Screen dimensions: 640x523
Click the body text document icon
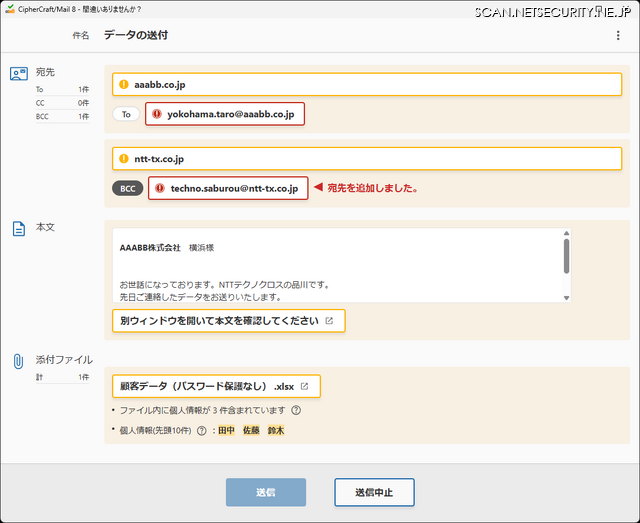click(x=19, y=229)
